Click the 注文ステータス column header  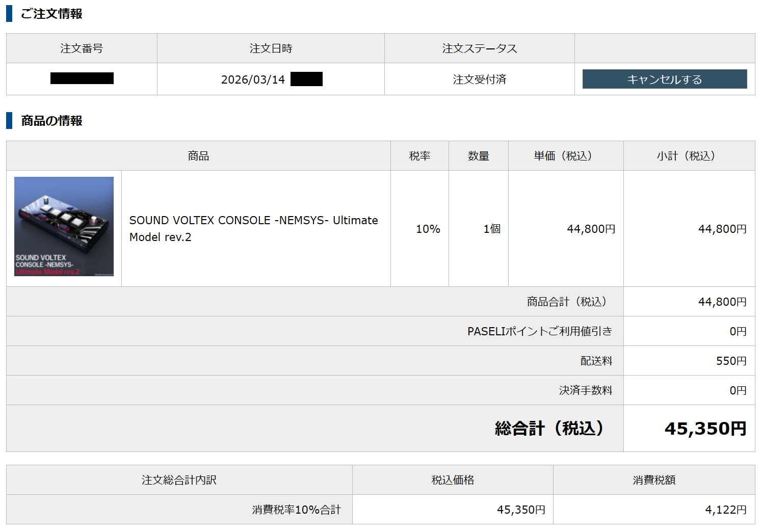479,48
